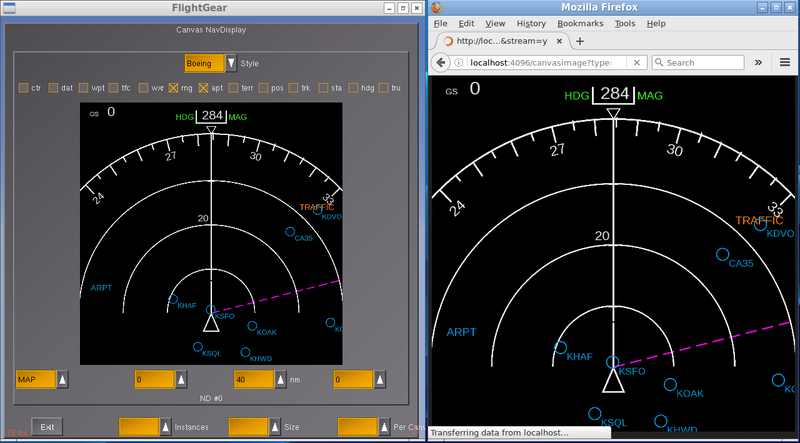Screen dimensions: 800x443
Task: Enable the pos checkbox
Action: (263, 88)
